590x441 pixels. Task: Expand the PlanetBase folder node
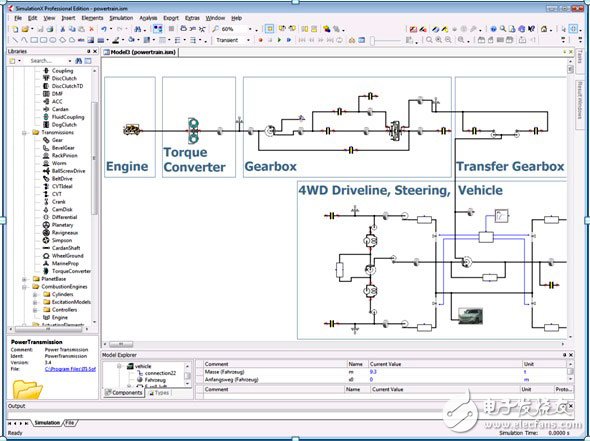tap(24, 279)
